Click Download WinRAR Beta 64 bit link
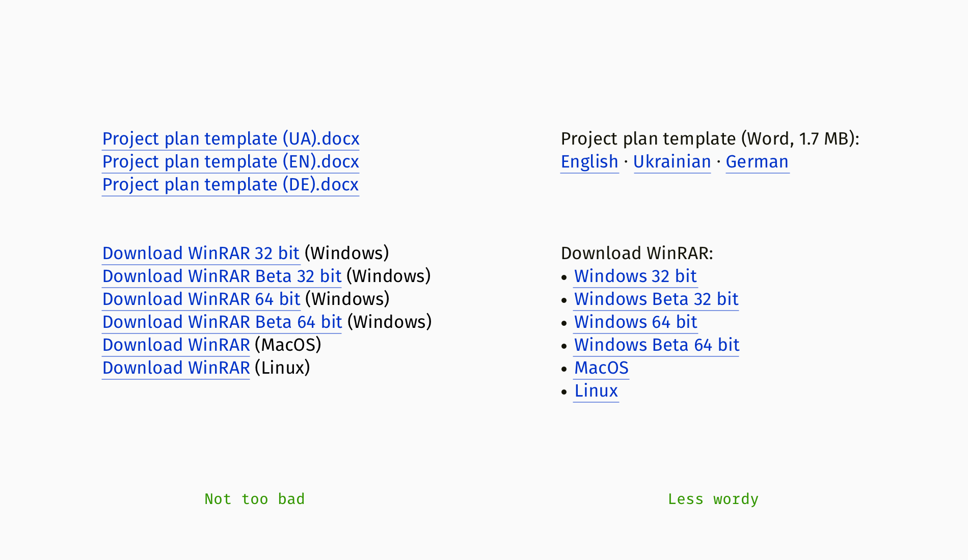 coord(222,322)
